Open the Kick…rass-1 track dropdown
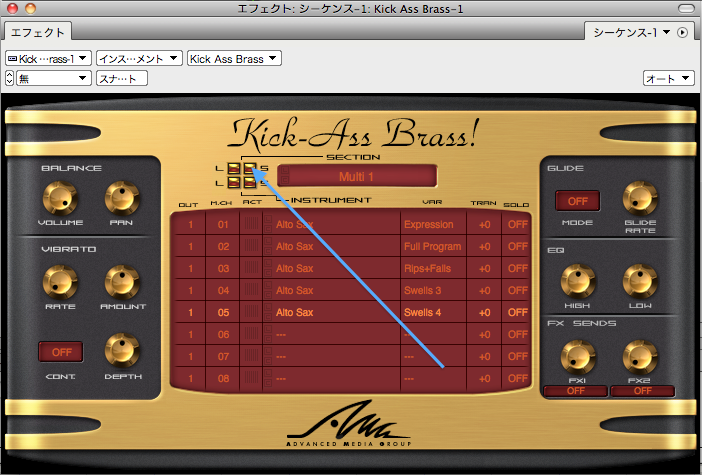 click(48, 59)
